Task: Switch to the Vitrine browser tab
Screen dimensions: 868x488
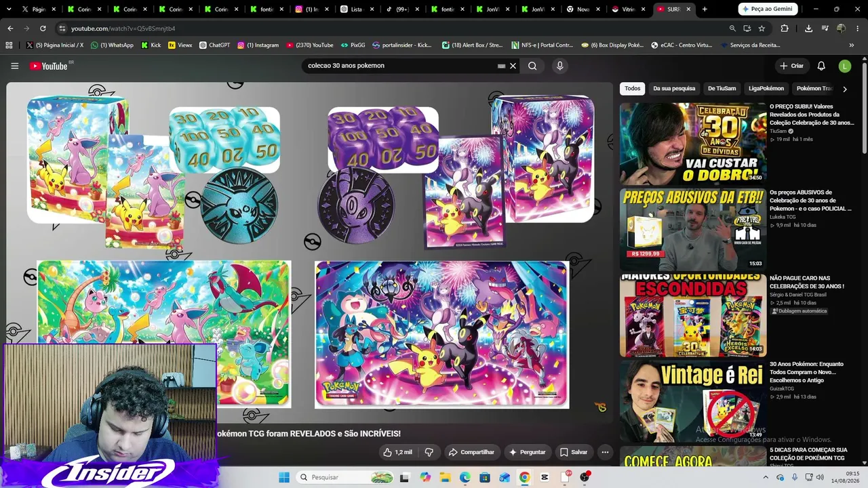Action: (629, 9)
